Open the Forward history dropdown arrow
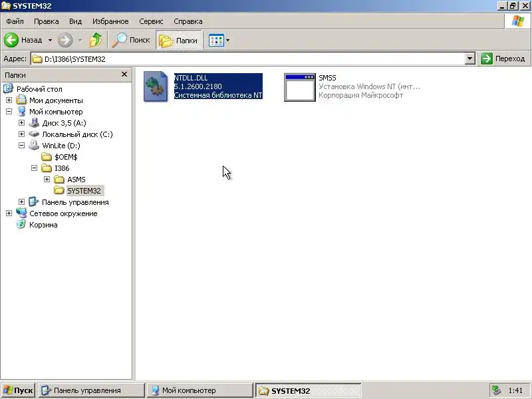The width and height of the screenshot is (532, 399). [x=80, y=40]
